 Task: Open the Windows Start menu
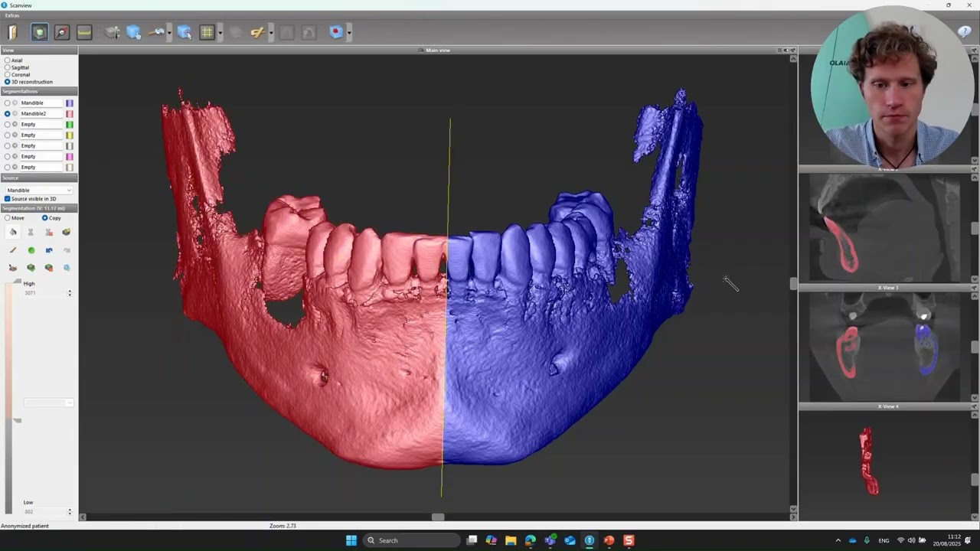[x=351, y=540]
